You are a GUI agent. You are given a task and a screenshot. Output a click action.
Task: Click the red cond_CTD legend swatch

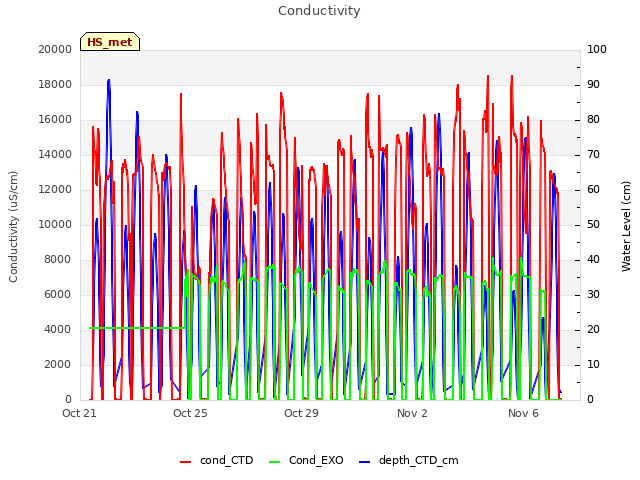(185, 462)
